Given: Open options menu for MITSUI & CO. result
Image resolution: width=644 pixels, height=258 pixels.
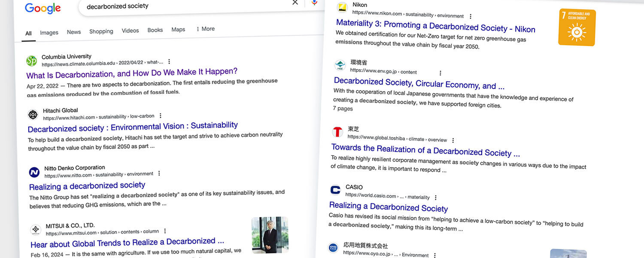Looking at the screenshot, I should [165, 231].
